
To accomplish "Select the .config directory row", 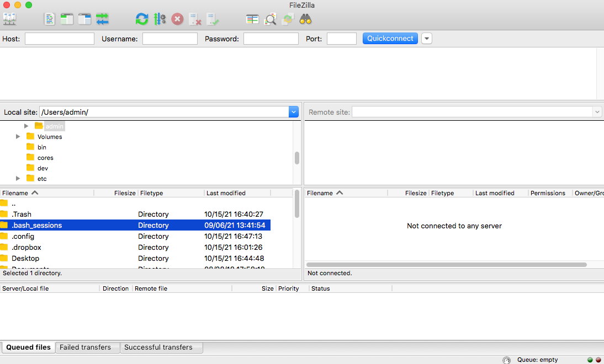I will click(x=135, y=236).
